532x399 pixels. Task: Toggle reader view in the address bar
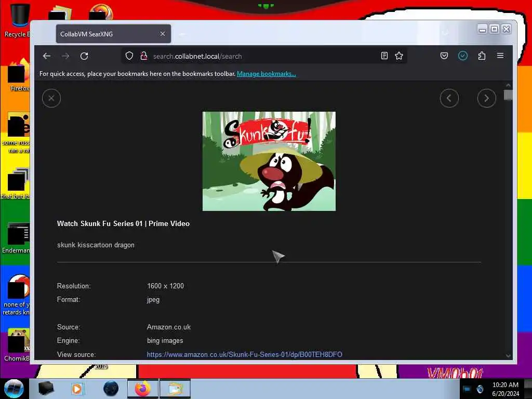[384, 56]
